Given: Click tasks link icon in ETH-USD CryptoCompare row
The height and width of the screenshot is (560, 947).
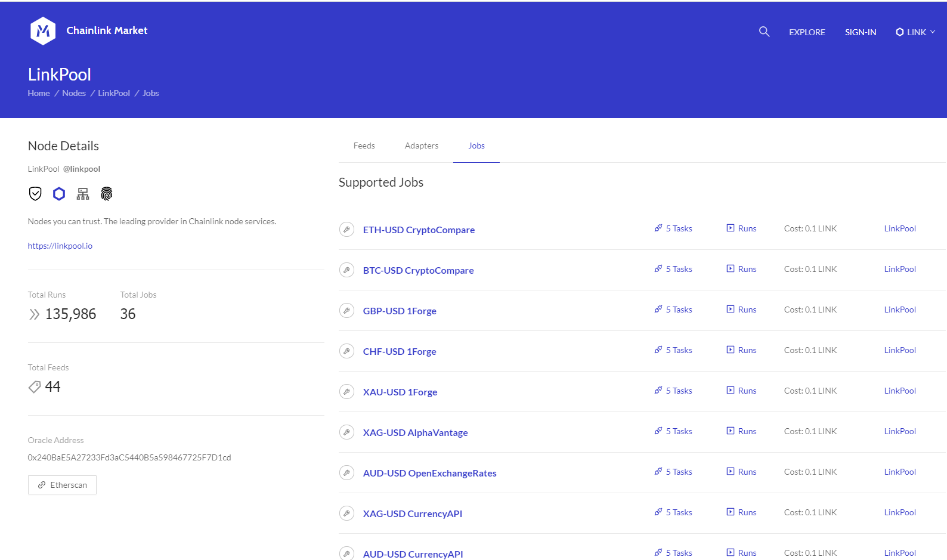Looking at the screenshot, I should point(658,228).
